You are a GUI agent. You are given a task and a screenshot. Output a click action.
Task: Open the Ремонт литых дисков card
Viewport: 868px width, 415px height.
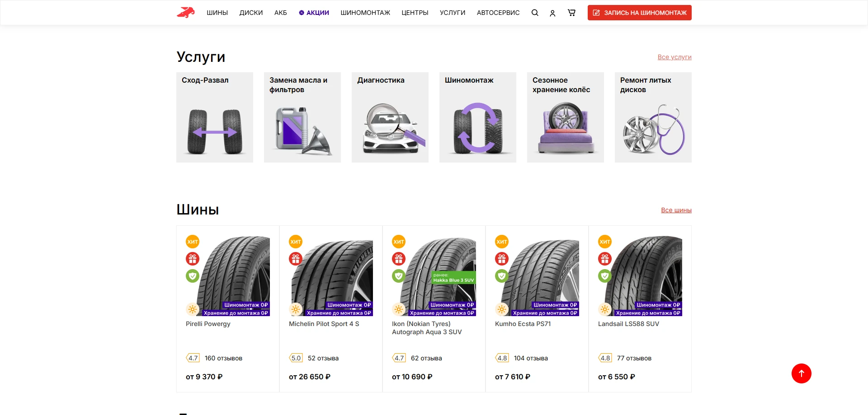(653, 117)
